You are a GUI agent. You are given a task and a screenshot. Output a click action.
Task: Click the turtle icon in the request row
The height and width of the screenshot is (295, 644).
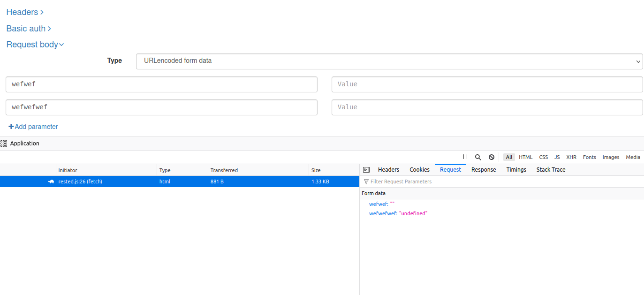click(51, 182)
